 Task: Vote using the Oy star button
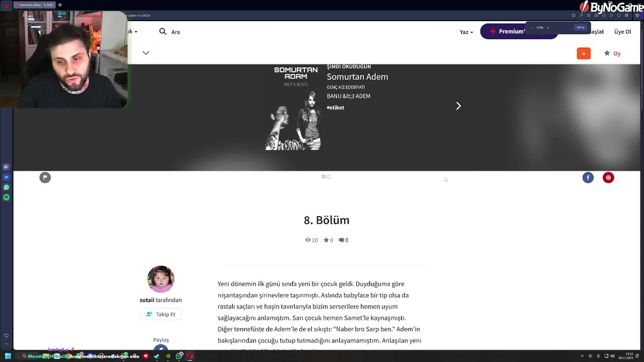[612, 53]
